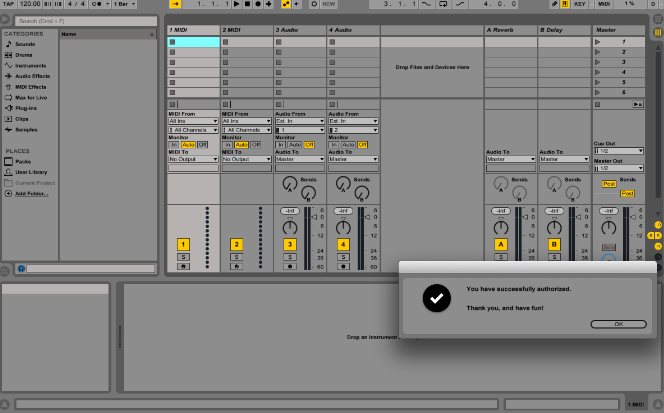Launch scene 1 in Master track

[598, 42]
